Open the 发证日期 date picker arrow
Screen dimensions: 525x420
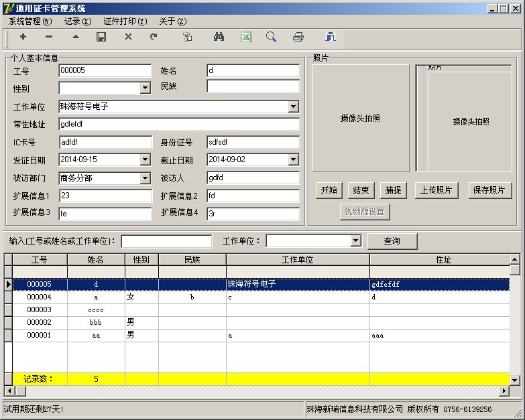coord(145,159)
